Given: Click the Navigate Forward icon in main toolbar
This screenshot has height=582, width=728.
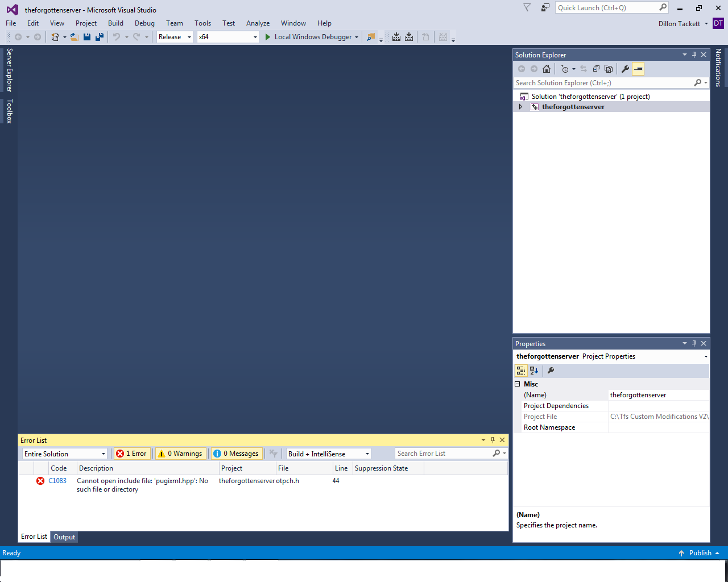Looking at the screenshot, I should click(38, 37).
